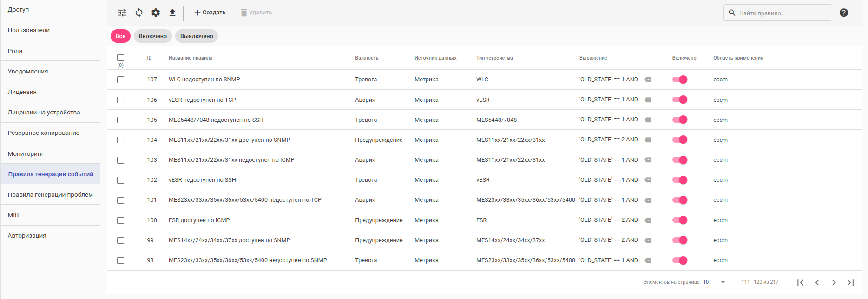Select the checkbox for rule 103
This screenshot has height=299, width=868.
pos(121,160)
